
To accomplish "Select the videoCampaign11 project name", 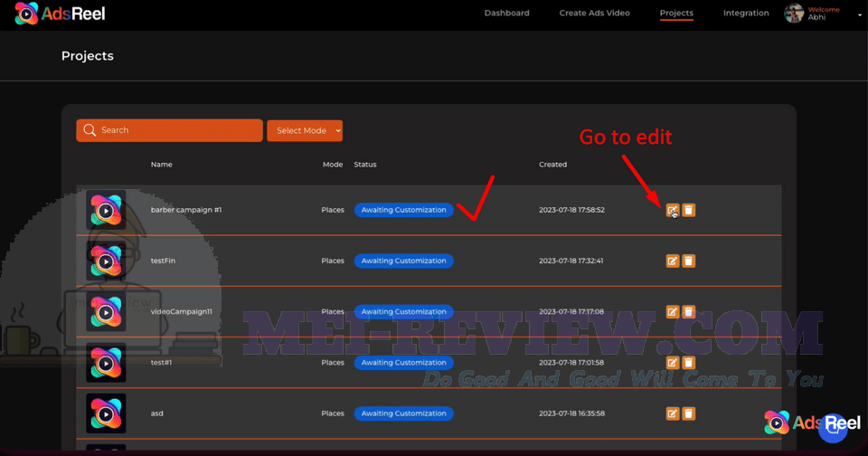I will coord(181,312).
